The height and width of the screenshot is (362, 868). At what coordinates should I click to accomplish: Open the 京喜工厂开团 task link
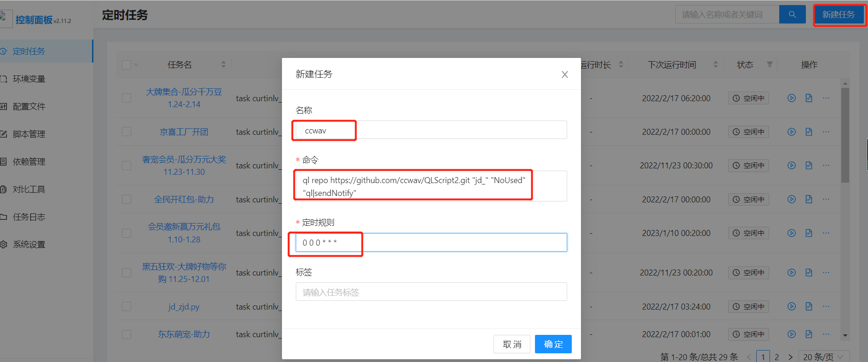click(184, 132)
